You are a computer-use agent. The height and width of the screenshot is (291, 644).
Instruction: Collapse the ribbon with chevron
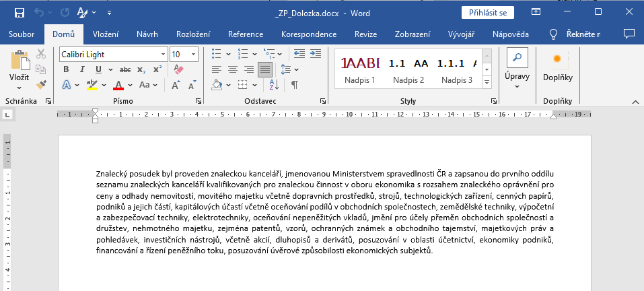(635, 102)
